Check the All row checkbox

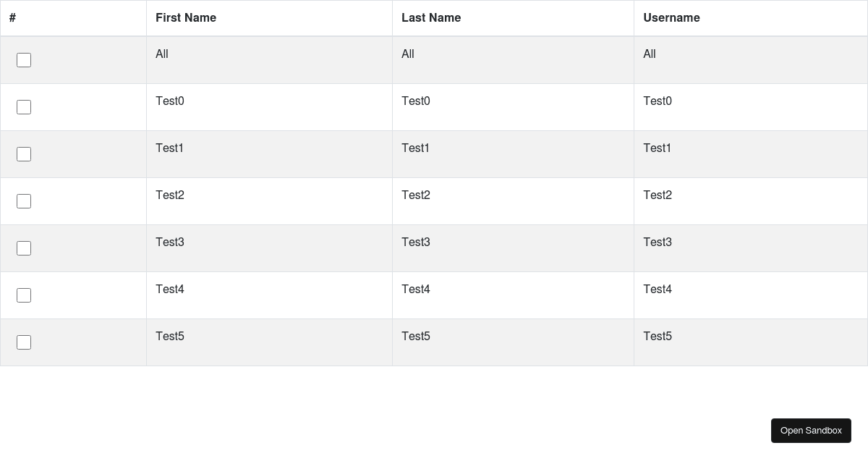coord(24,60)
